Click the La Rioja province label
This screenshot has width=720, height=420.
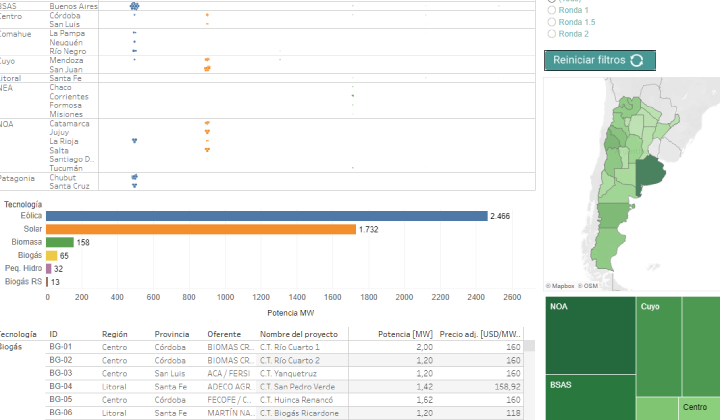point(64,141)
